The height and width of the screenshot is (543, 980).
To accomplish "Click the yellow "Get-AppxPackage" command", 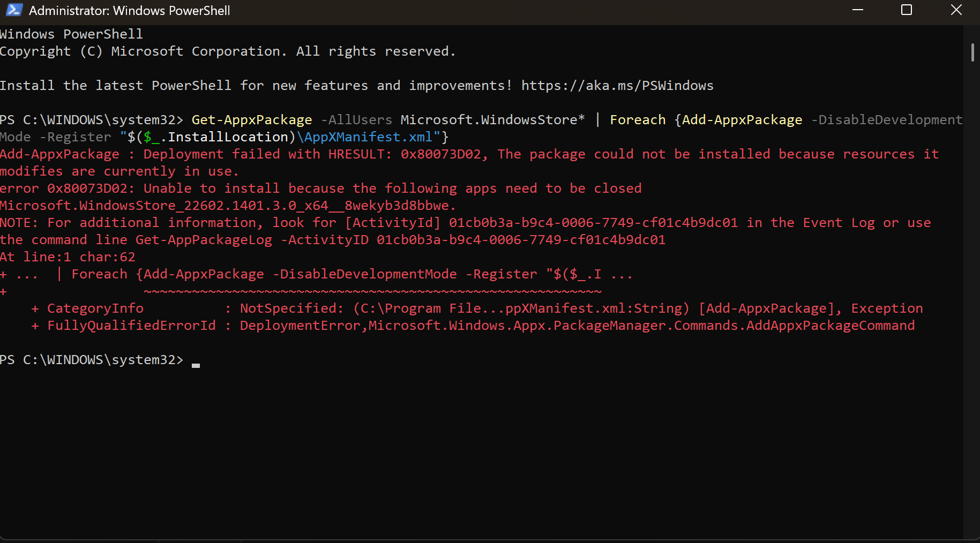I will click(x=252, y=120).
